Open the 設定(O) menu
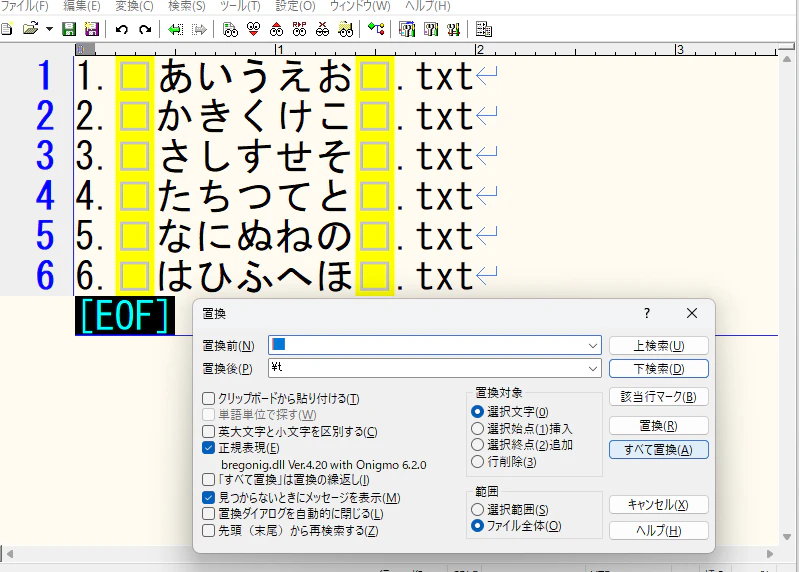The height and width of the screenshot is (572, 799). pyautogui.click(x=296, y=6)
